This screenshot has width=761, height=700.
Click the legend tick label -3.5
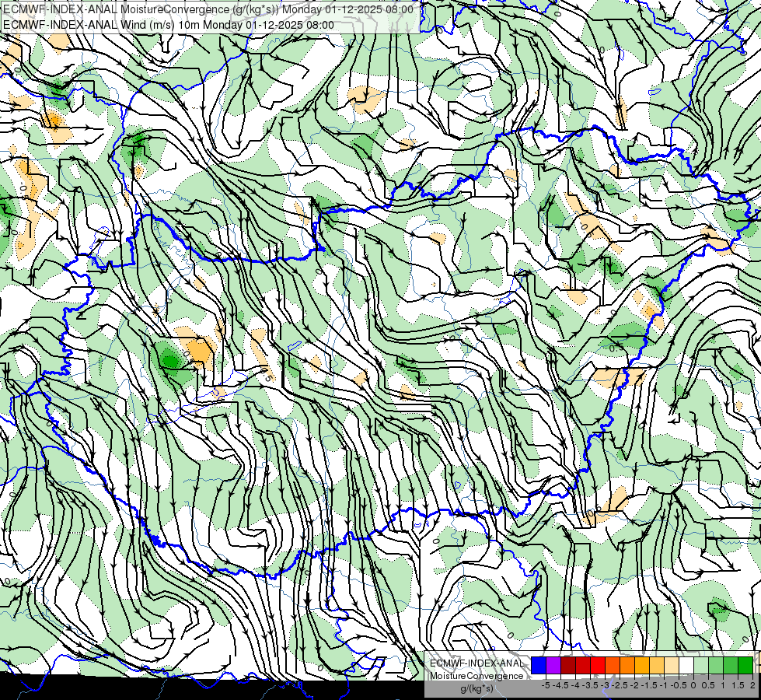tap(590, 685)
